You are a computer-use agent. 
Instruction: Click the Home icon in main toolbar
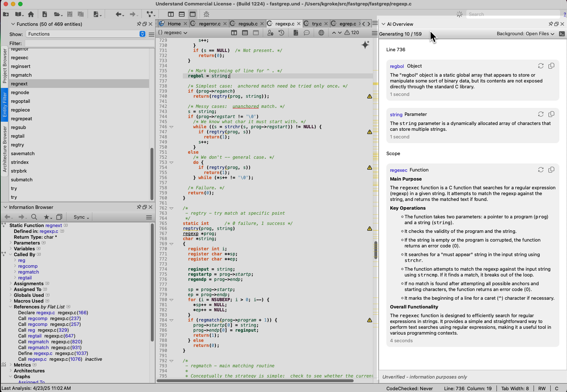click(31, 14)
